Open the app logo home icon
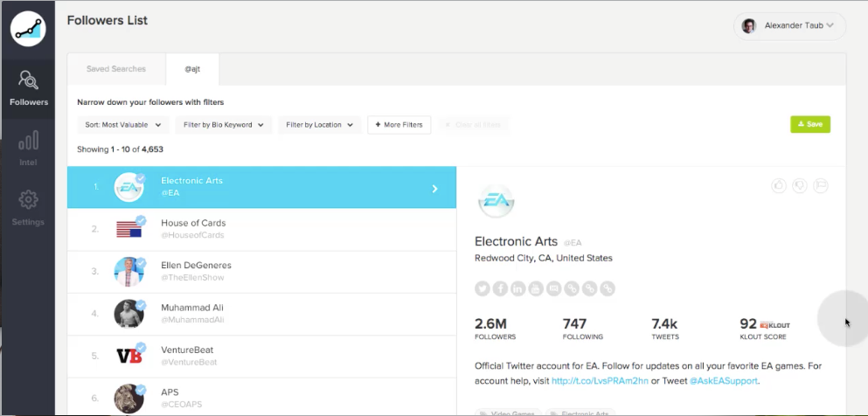868x416 pixels. point(28,29)
